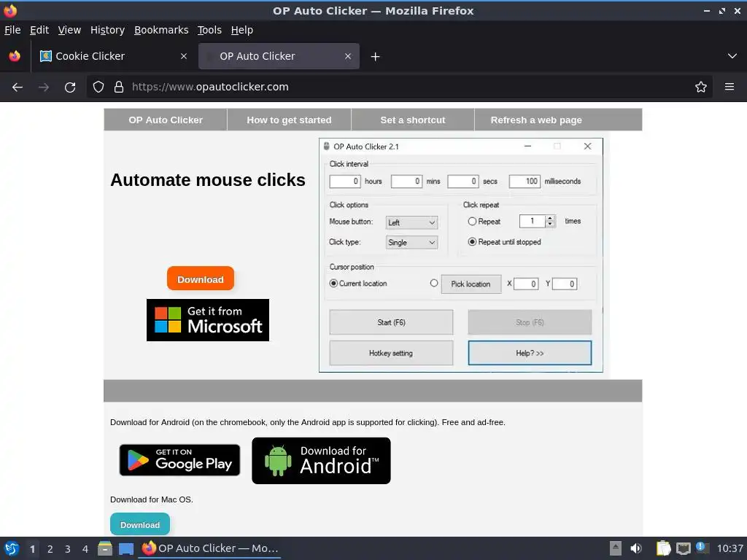
Task: Click the Y coordinate field
Action: 565,284
